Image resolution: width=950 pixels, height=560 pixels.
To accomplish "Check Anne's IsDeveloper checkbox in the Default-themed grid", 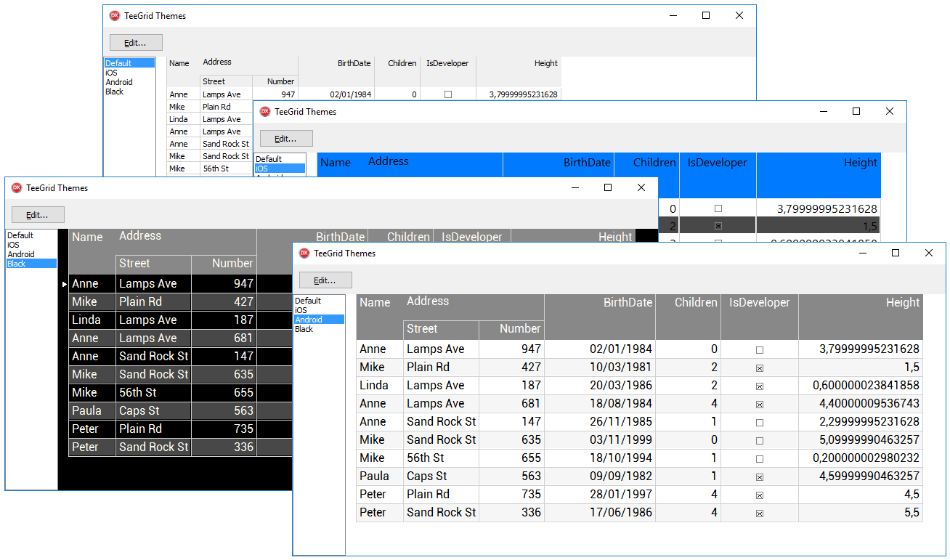I will [447, 94].
